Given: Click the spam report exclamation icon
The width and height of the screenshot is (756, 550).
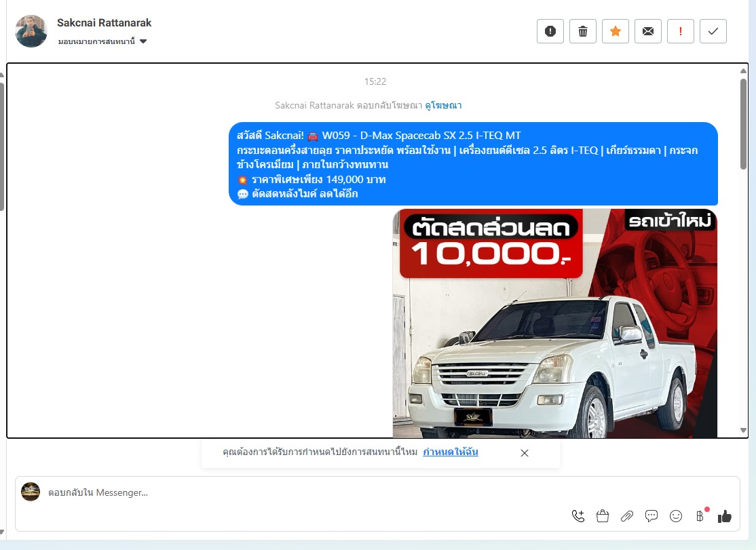Looking at the screenshot, I should (x=550, y=31).
